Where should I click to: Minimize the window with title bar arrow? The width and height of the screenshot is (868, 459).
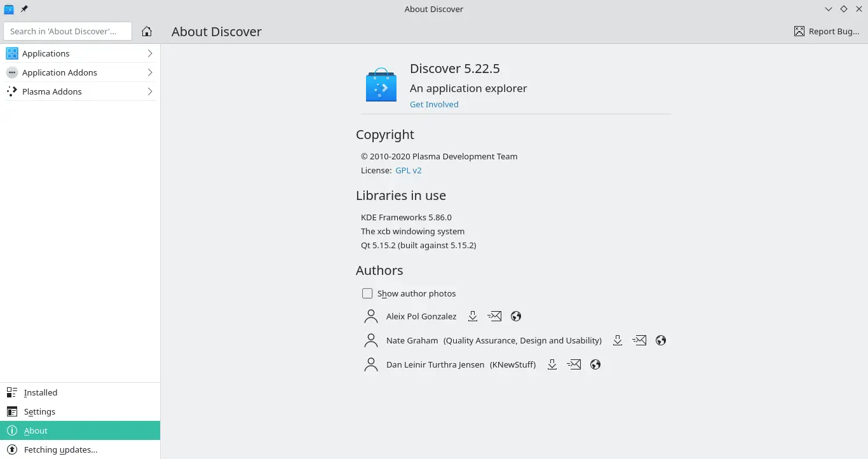[829, 9]
